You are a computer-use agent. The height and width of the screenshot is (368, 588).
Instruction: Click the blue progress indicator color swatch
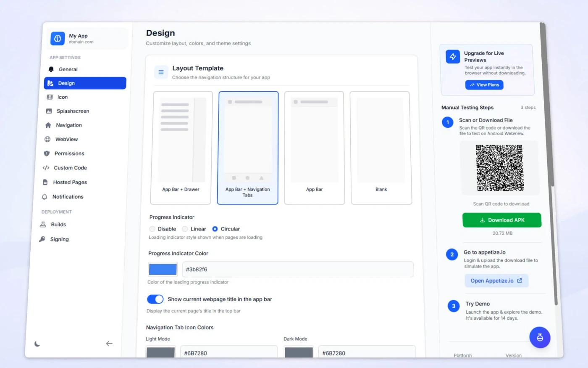163,269
